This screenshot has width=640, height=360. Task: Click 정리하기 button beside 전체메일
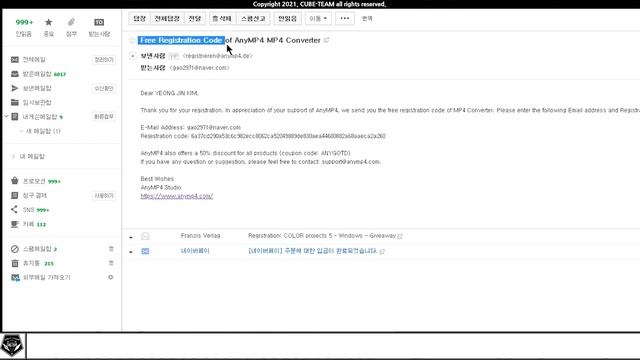pos(104,60)
